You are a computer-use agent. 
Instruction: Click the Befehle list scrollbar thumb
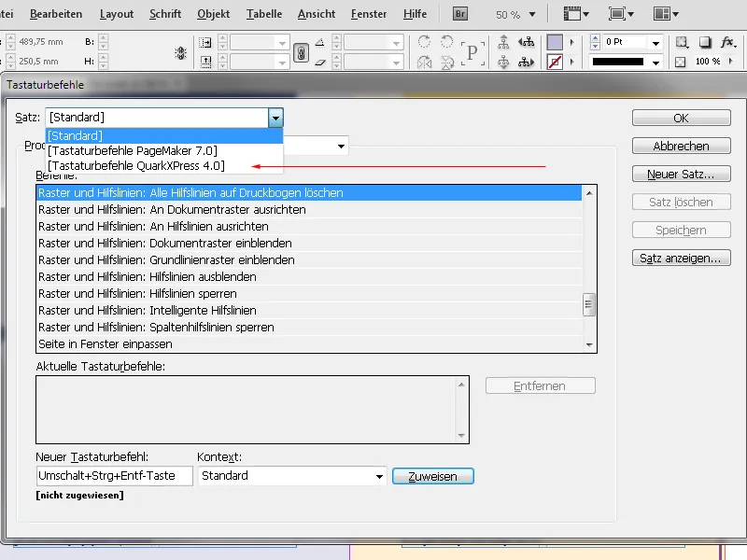pos(589,305)
